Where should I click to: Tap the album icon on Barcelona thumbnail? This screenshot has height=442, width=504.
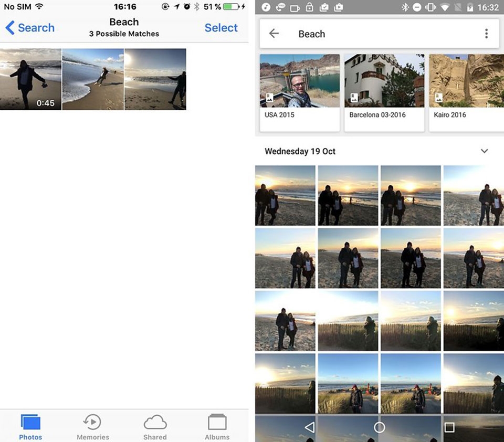[x=354, y=98]
